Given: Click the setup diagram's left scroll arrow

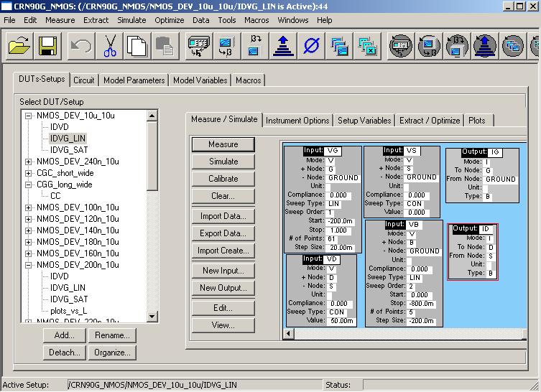Looking at the screenshot, I should [x=289, y=333].
